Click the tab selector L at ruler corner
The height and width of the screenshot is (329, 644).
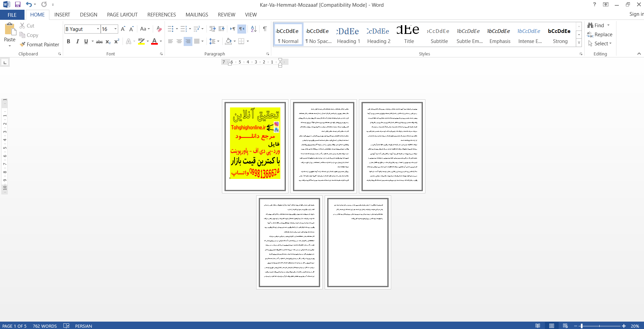tap(5, 62)
